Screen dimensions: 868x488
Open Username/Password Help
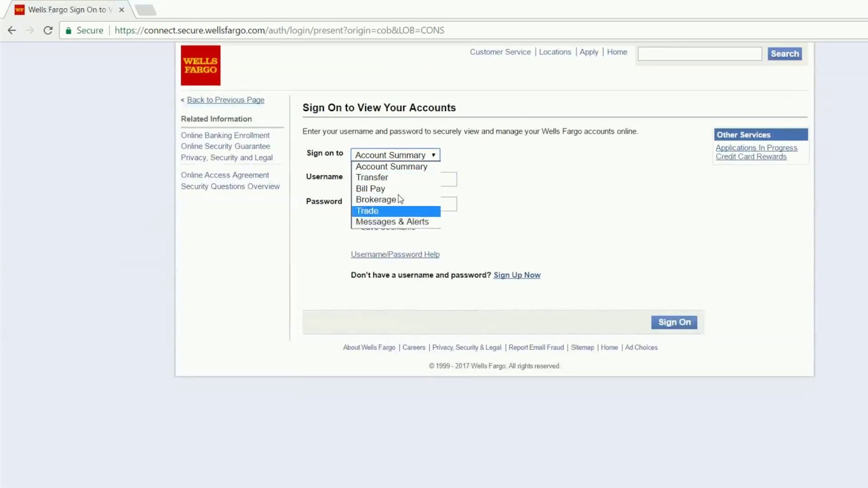[x=395, y=254]
